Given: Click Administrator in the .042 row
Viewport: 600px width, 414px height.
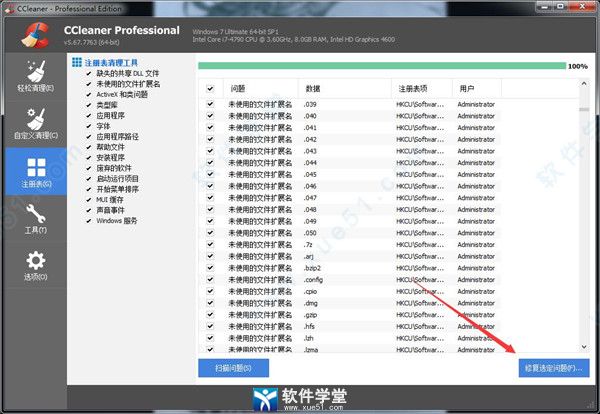Looking at the screenshot, I should [476, 139].
